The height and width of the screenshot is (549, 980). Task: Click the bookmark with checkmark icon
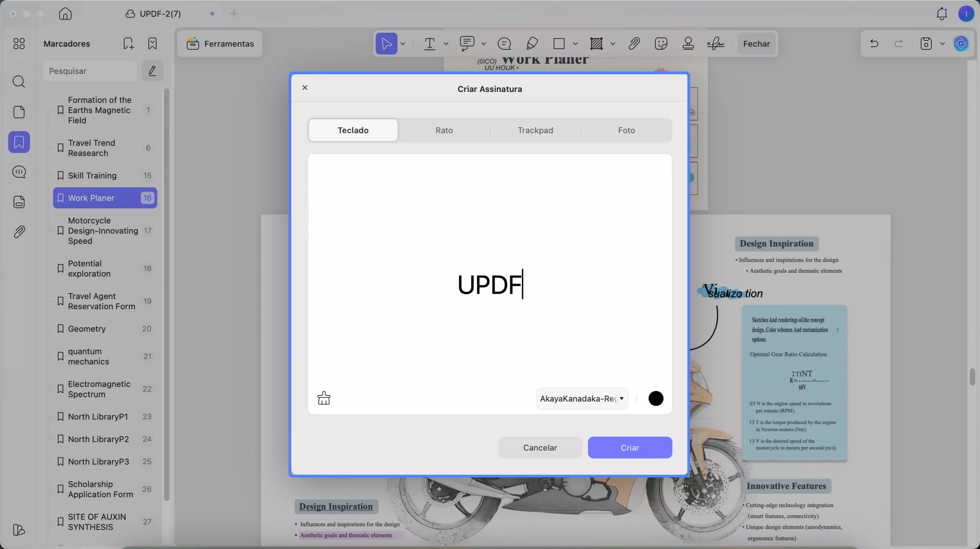pos(152,44)
